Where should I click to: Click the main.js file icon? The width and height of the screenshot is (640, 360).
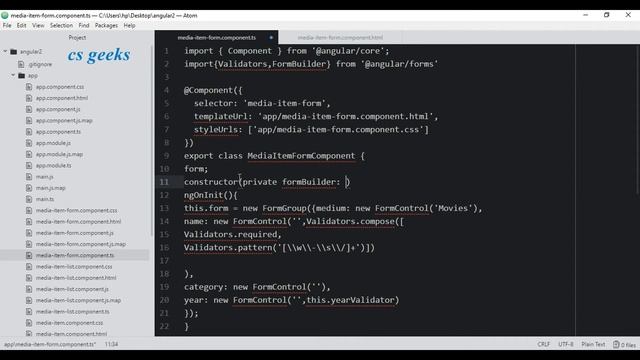tap(29, 176)
